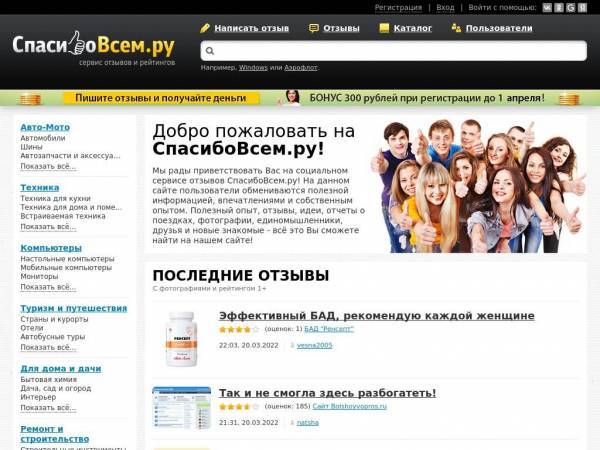Open Ремонт и строительство category
This screenshot has width=600, height=450.
pyautogui.click(x=55, y=434)
